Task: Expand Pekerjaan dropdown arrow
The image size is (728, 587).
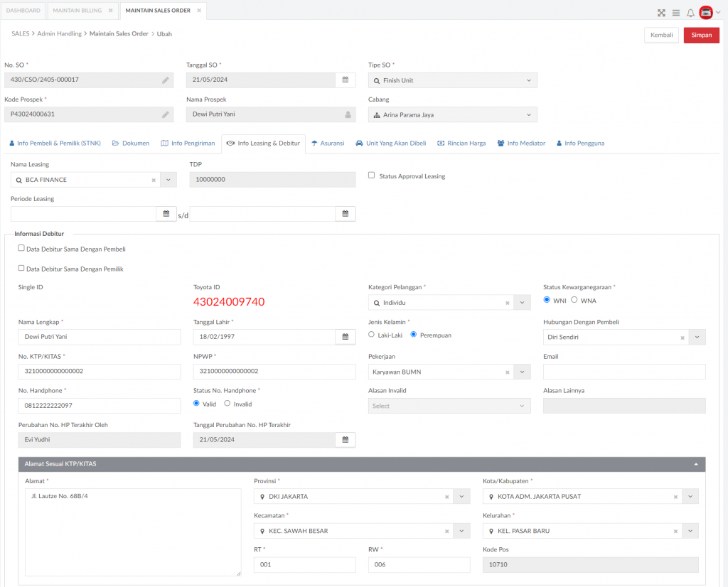Action: (x=523, y=372)
